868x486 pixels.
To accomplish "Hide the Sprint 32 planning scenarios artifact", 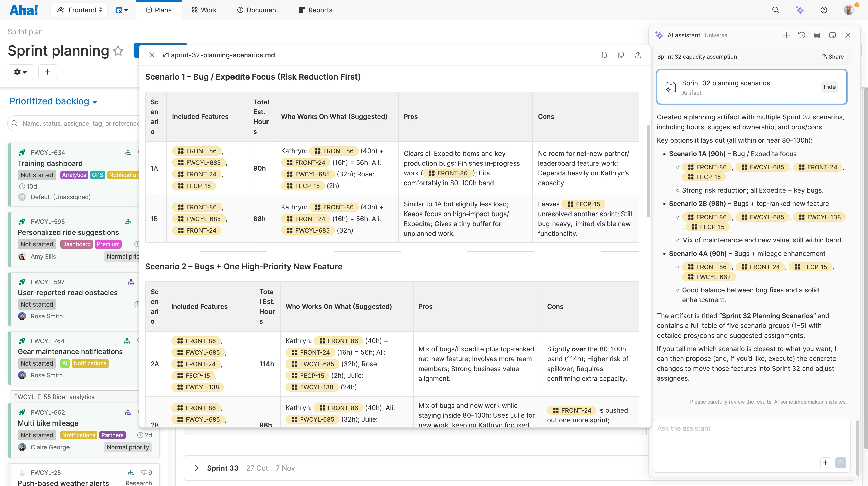I will (829, 87).
